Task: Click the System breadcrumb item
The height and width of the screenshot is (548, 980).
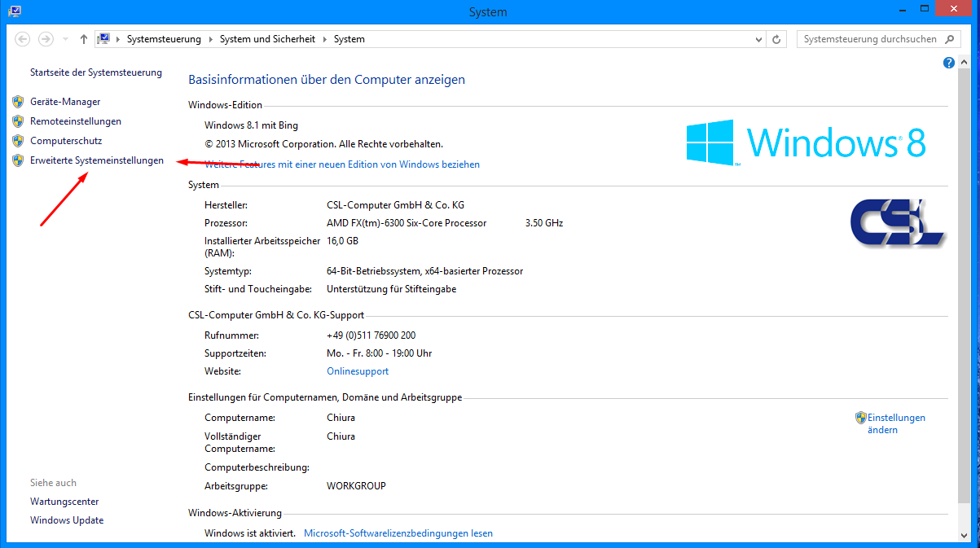Action: tap(349, 39)
